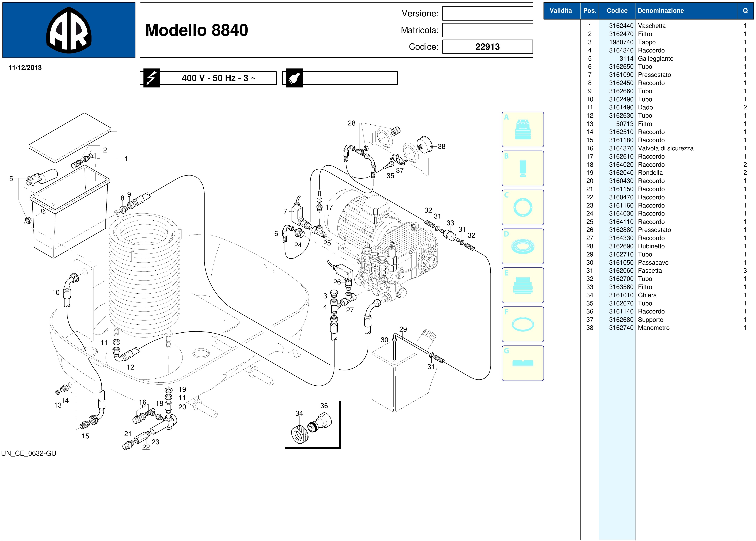The width and height of the screenshot is (756, 541).
Task: Click the Denominazione column header
Action: [660, 11]
